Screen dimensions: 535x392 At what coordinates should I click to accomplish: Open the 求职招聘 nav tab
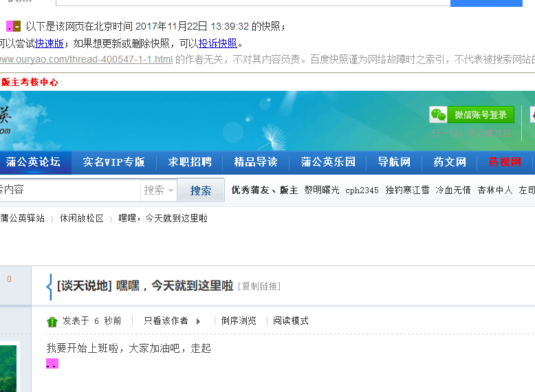point(190,162)
